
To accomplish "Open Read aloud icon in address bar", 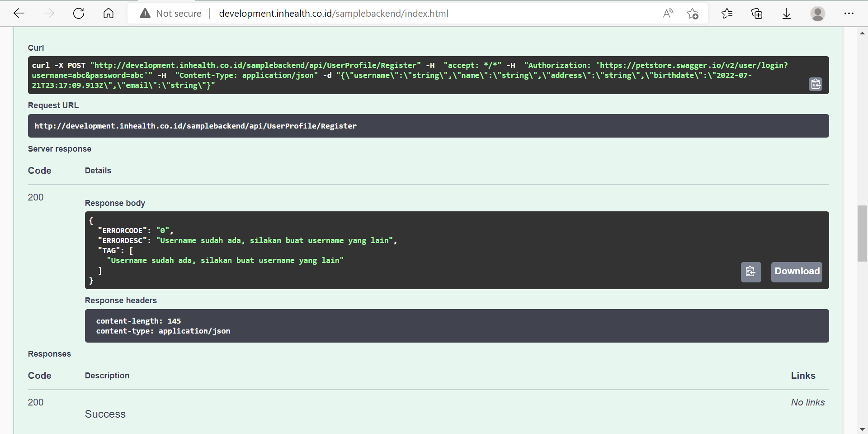I will click(668, 14).
